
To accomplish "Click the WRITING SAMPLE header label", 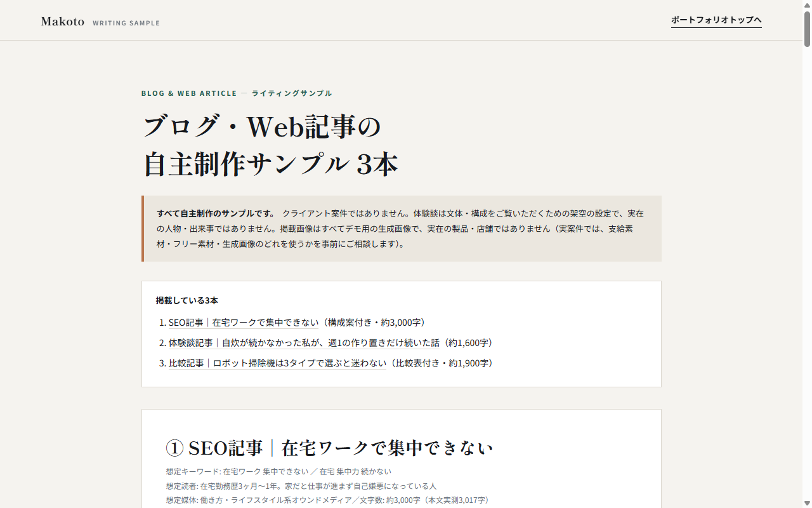I will pyautogui.click(x=126, y=23).
